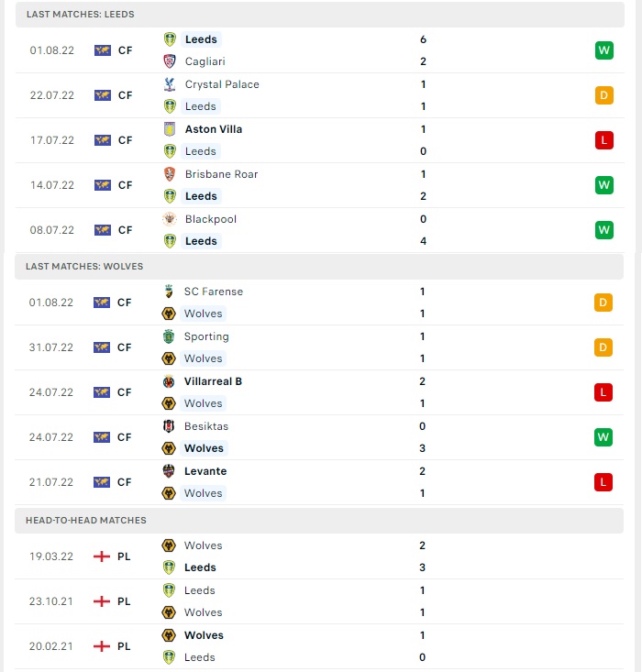Click the Blackpool club crest
This screenshot has width=642, height=672.
170,219
